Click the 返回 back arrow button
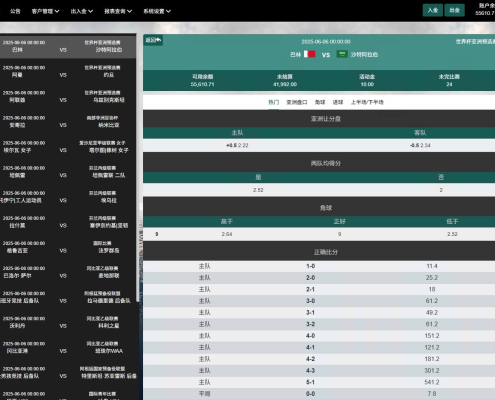The width and height of the screenshot is (495, 400). coord(153,40)
